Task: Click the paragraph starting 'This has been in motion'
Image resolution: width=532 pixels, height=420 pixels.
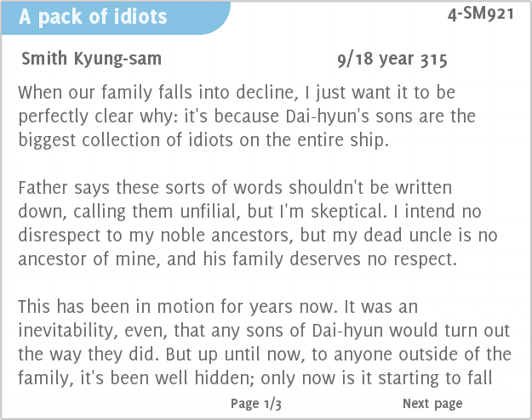Action: [x=265, y=343]
